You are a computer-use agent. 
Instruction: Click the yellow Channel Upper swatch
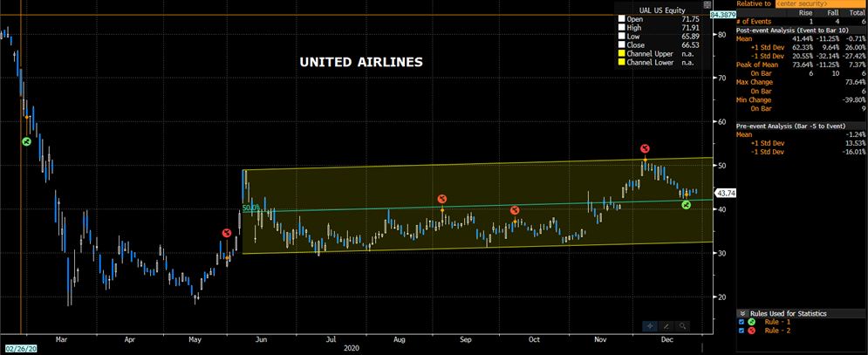point(622,54)
